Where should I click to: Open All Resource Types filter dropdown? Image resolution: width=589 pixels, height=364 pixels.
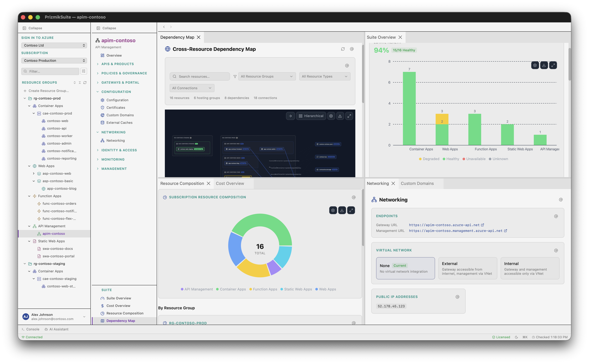[324, 77]
